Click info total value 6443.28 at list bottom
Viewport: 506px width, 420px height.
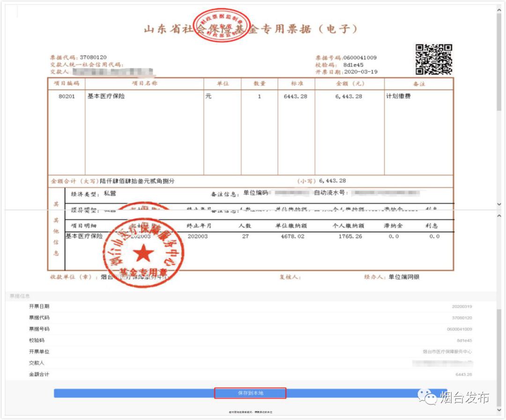click(464, 375)
